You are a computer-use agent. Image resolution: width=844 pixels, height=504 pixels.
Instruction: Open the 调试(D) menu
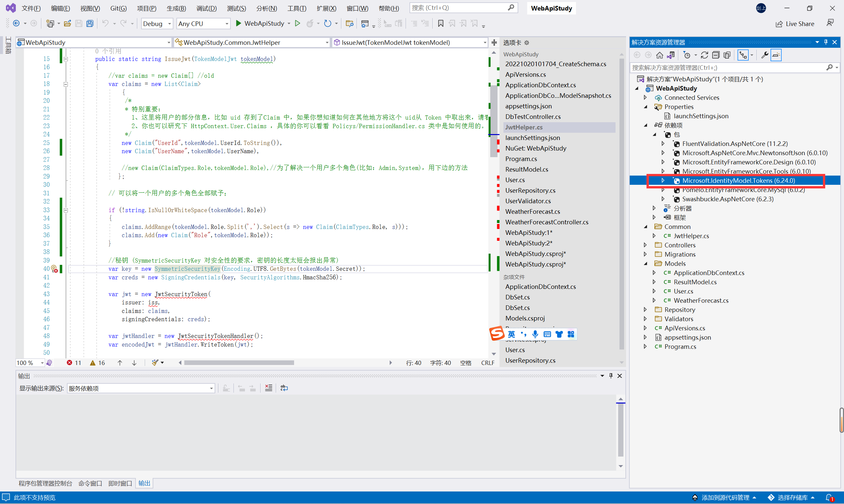pos(206,8)
